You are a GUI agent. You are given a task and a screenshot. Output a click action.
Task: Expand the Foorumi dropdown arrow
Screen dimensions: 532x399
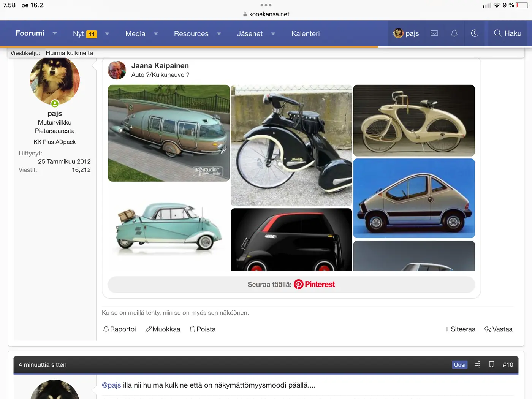point(55,33)
